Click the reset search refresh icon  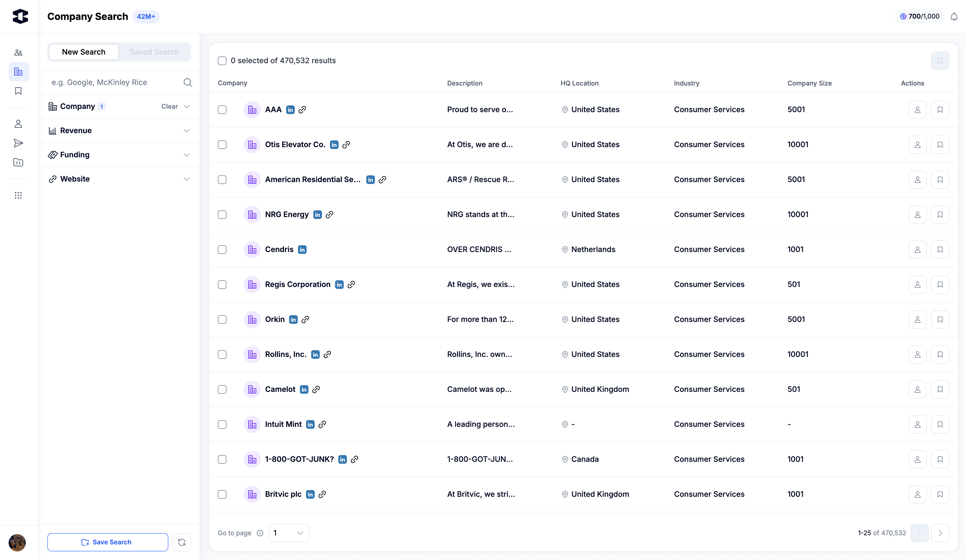coord(182,542)
